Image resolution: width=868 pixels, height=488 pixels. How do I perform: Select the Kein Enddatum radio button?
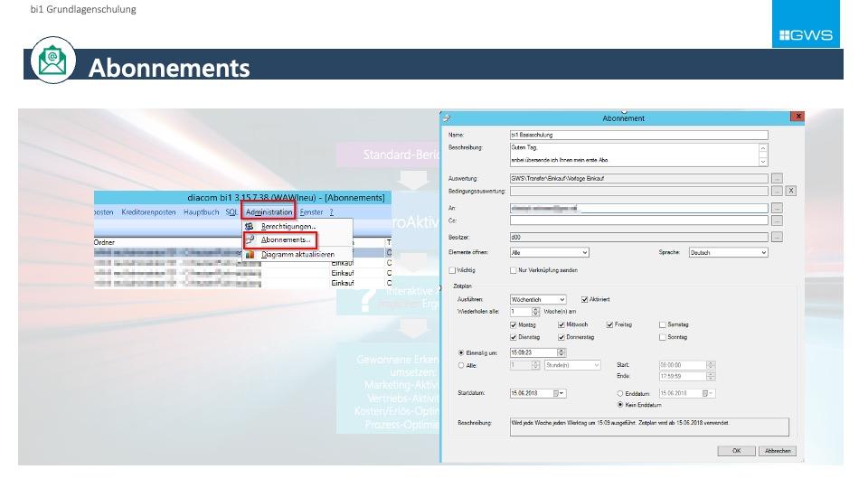(x=620, y=405)
